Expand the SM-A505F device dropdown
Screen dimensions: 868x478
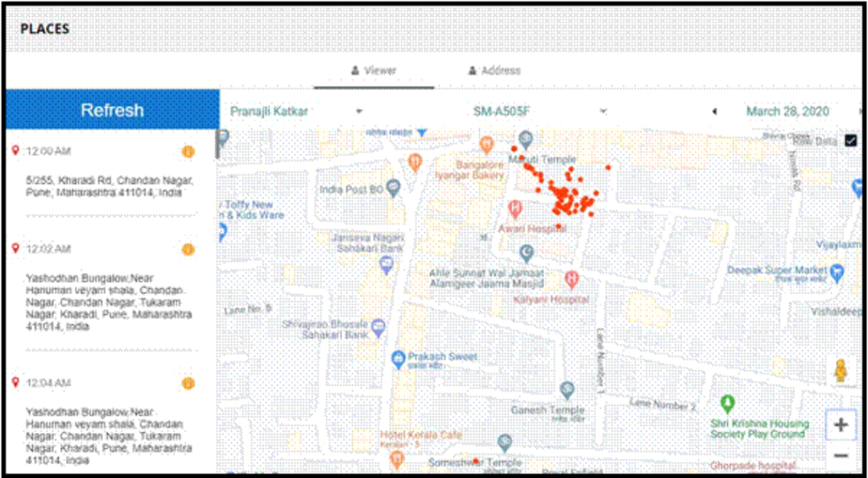pos(540,111)
